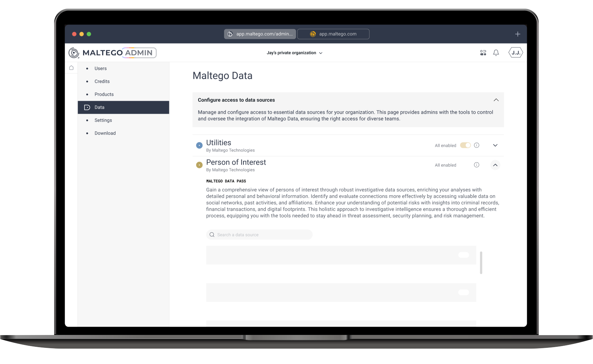Open the app switcher icon in the header
The width and height of the screenshot is (593, 364).
[x=483, y=53]
